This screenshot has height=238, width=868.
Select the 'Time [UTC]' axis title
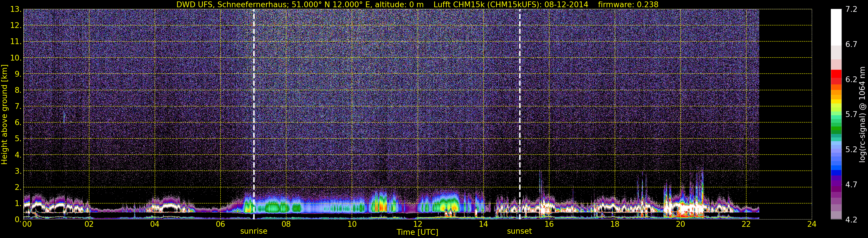point(417,232)
